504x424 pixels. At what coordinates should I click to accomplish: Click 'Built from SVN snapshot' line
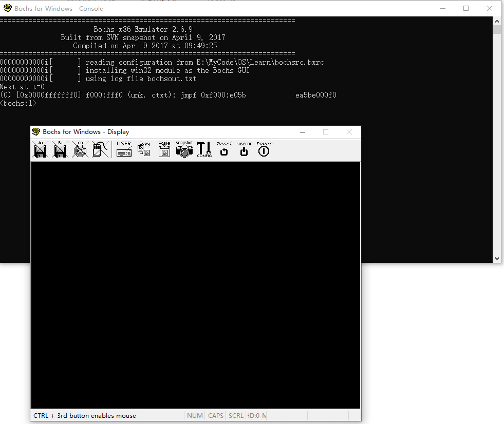pos(143,37)
